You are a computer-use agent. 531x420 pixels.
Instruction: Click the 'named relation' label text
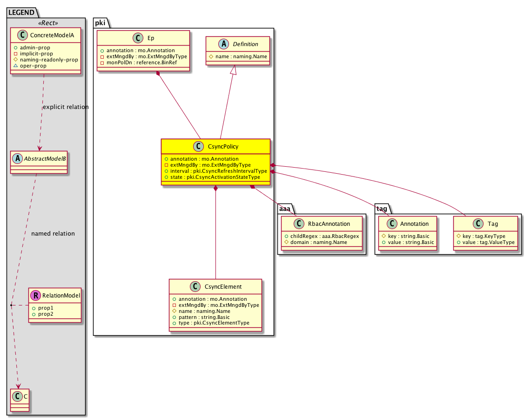53,234
